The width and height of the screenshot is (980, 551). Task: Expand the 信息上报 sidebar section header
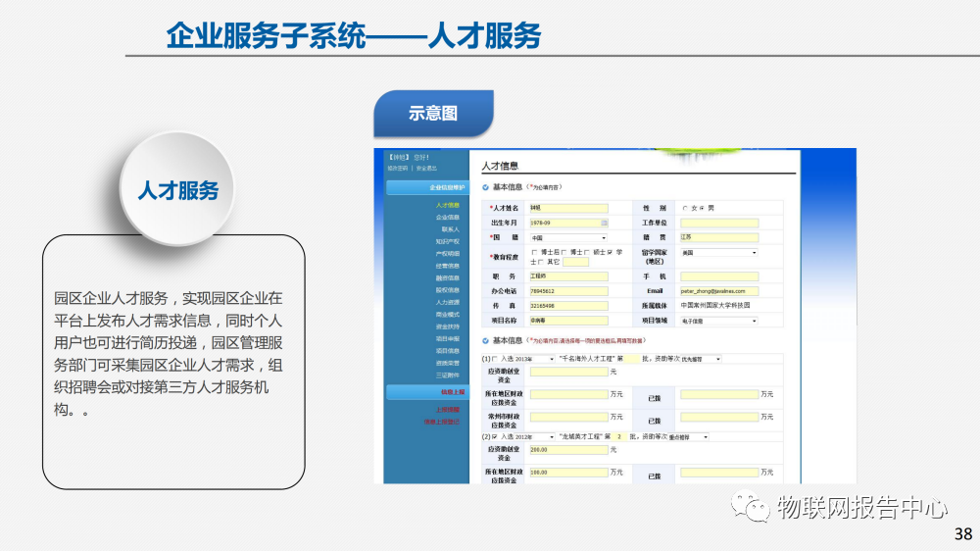[427, 392]
